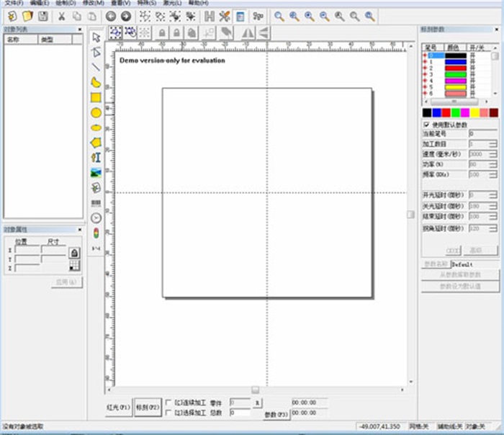Viewport: 504px width, 435px height.
Task: Click the straight line drawing tool
Action: click(96, 67)
